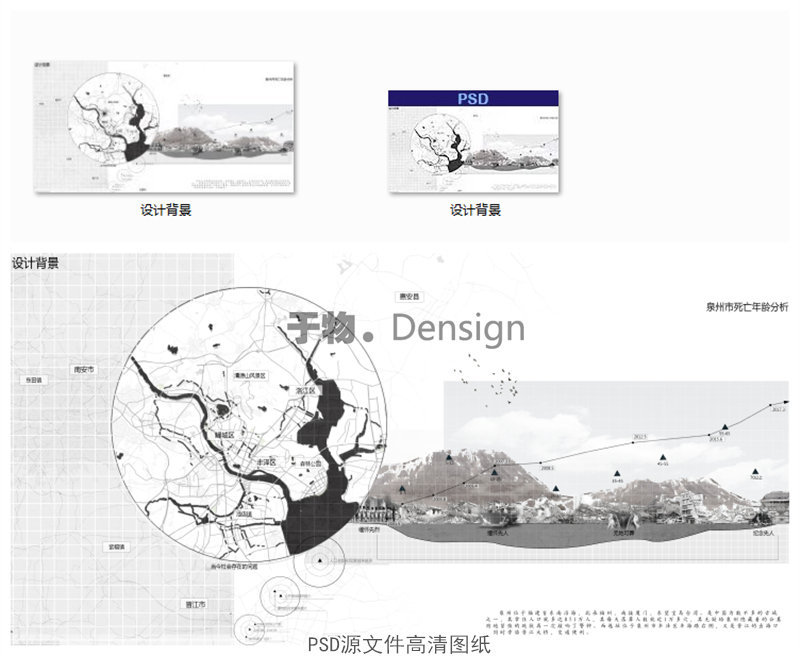This screenshot has height=656, width=800.
Task: Select the 晋江市 map label
Action: 194,606
